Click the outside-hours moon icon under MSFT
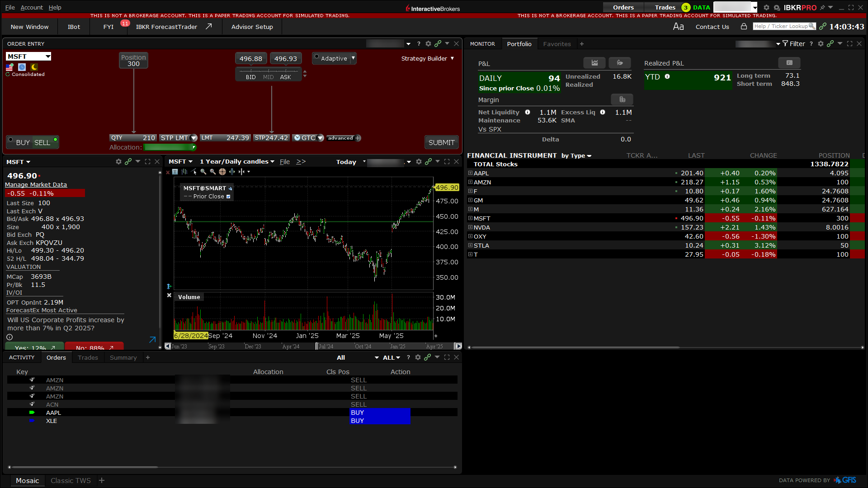This screenshot has width=868, height=488. pyautogui.click(x=34, y=67)
